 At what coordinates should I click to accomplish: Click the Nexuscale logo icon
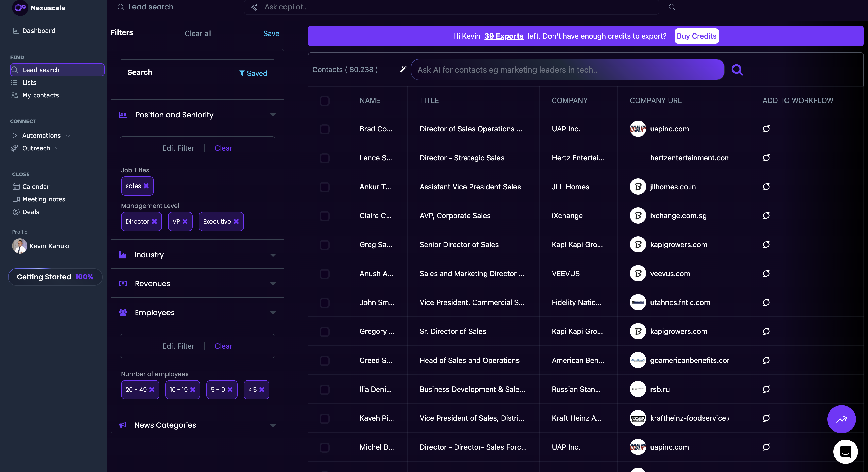[x=20, y=8]
